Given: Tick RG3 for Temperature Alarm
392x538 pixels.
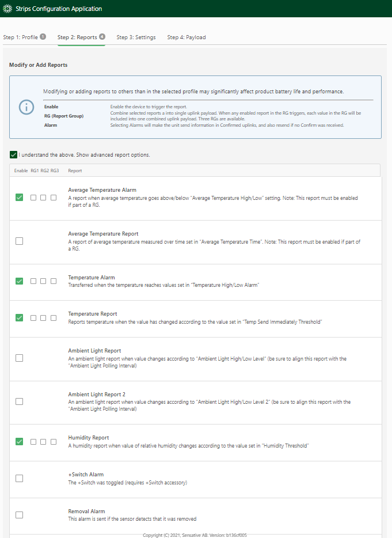Looking at the screenshot, I should [54, 281].
